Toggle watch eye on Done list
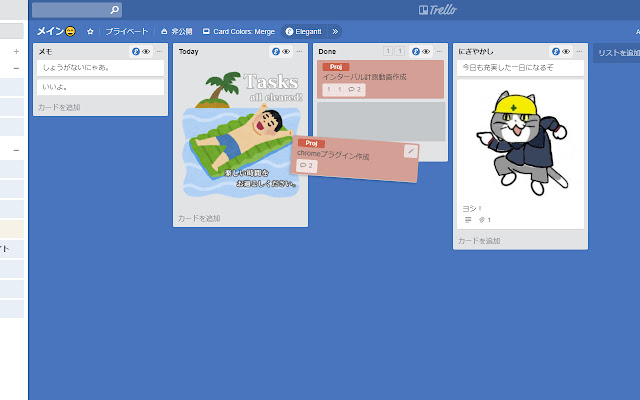This screenshot has width=640, height=400. click(x=426, y=51)
